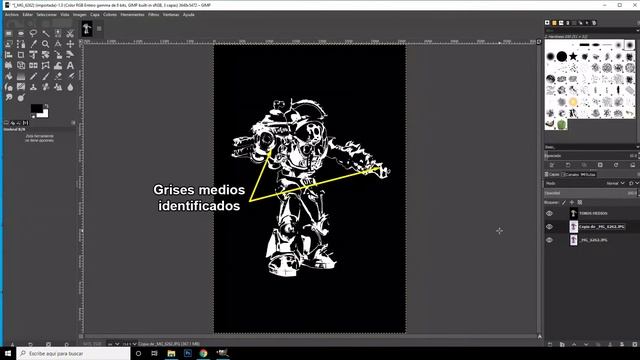640x360 pixels.
Task: Open the brush tag filter dropdown
Action: [637, 31]
